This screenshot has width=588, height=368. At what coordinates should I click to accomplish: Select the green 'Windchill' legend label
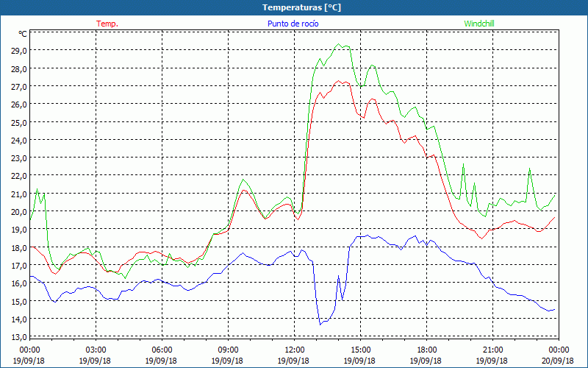point(479,24)
